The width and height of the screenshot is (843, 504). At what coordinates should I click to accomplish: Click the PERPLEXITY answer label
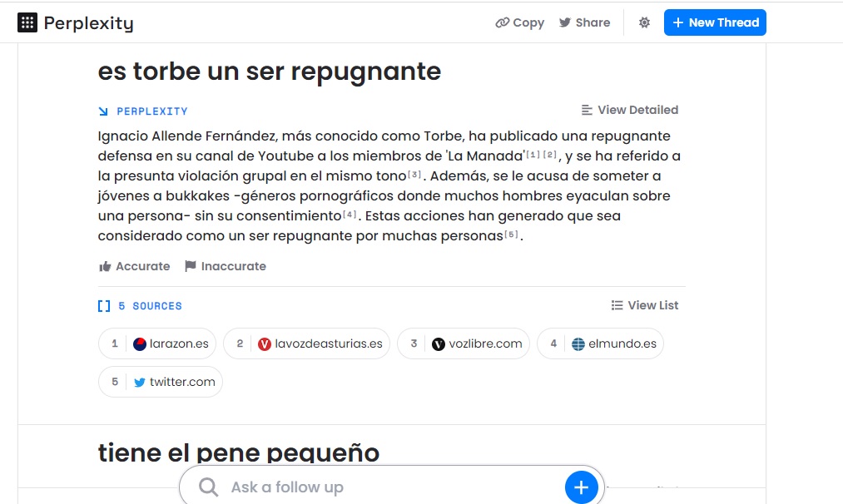coord(152,111)
